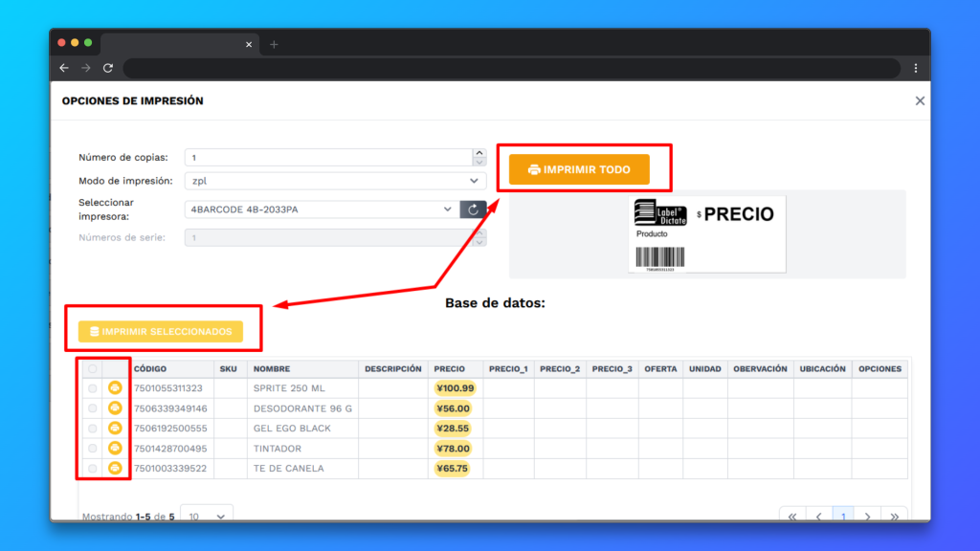Image resolution: width=980 pixels, height=551 pixels.
Task: Click the Números de serie field
Action: [329, 237]
